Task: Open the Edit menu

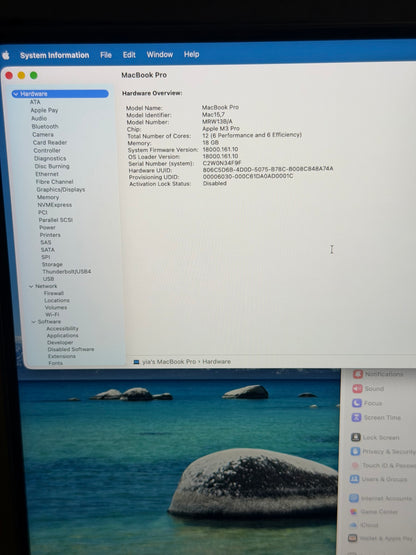Action: [129, 55]
